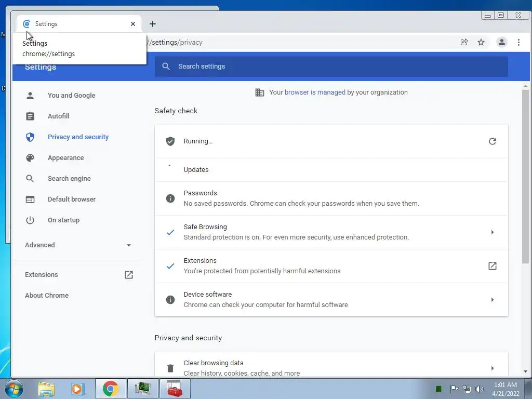Expand Safe Browsing row arrow
532x399 pixels.
[x=493, y=232]
